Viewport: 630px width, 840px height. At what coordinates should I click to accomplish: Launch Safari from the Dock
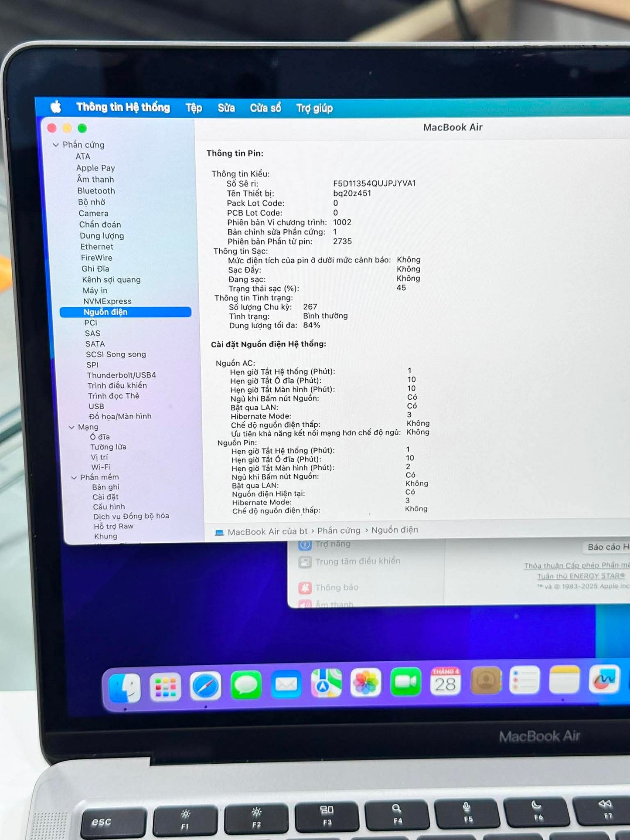(x=206, y=686)
